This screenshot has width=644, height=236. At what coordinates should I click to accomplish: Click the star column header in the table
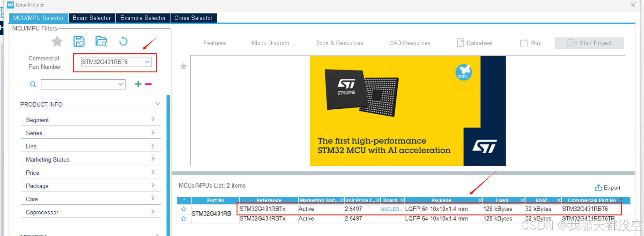[184, 200]
